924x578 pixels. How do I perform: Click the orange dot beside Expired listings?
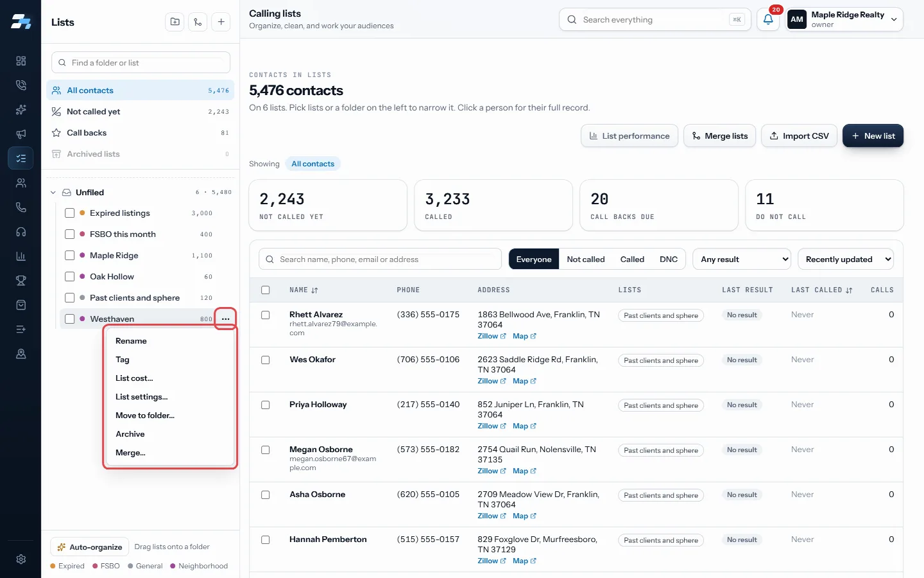[x=82, y=213]
